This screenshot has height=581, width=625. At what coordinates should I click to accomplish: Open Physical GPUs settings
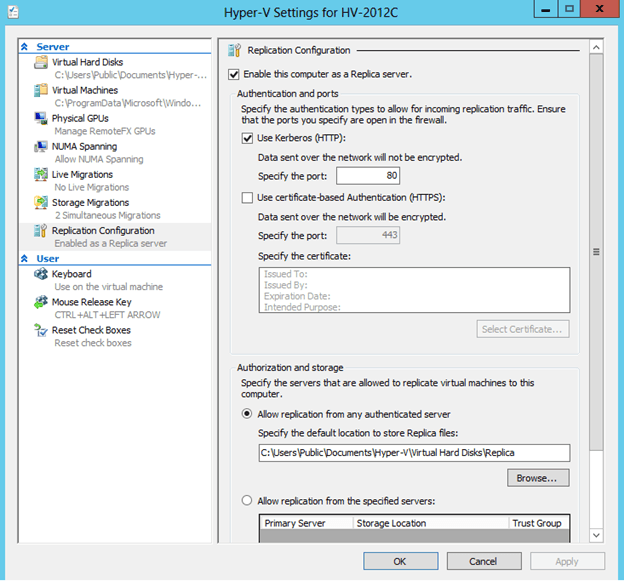80,118
